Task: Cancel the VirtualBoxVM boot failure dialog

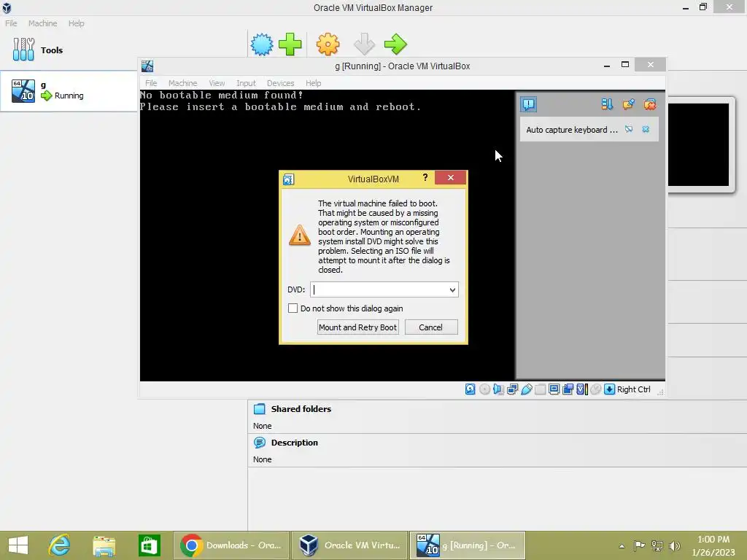Action: [431, 327]
